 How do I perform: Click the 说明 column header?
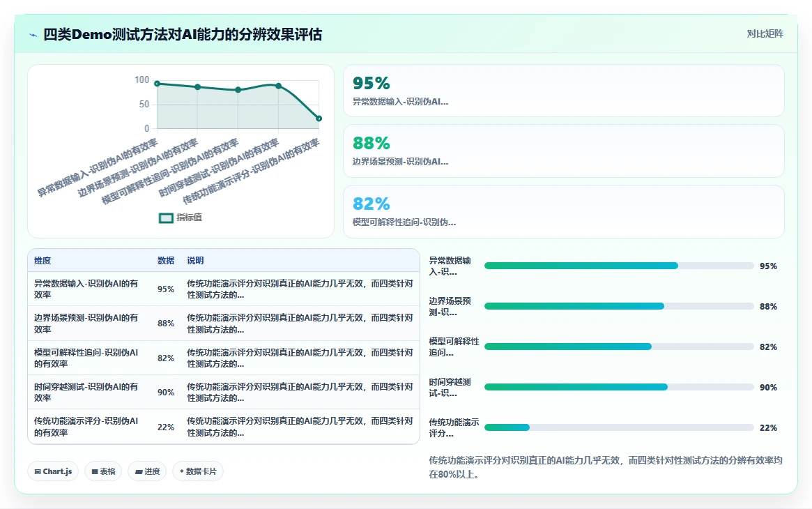(195, 261)
